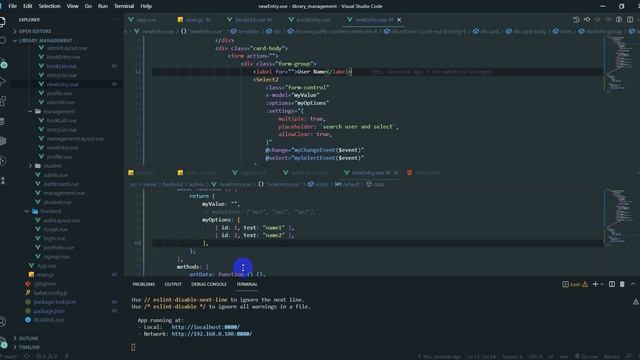The height and width of the screenshot is (360, 640).
Task: Maximize panel with chevron up icon
Action: tap(633, 284)
